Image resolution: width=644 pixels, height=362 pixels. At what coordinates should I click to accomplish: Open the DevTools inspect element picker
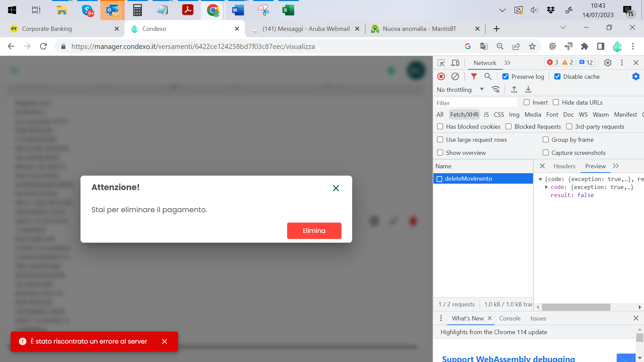(441, 63)
